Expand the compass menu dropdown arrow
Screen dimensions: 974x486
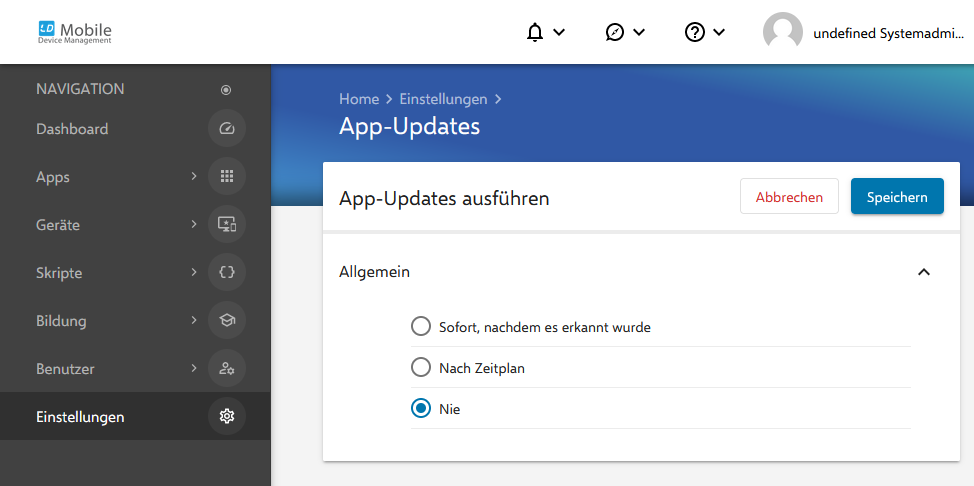pyautogui.click(x=639, y=32)
